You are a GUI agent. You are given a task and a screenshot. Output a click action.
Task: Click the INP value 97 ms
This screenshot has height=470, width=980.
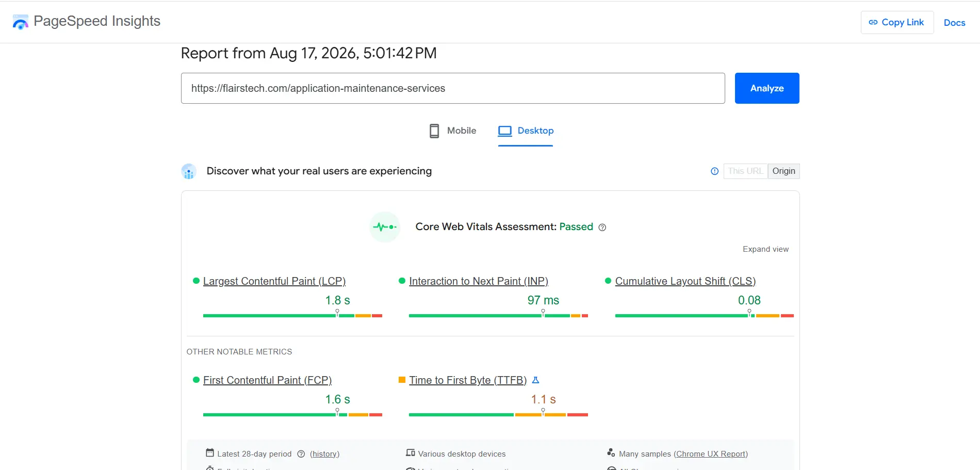[543, 300]
